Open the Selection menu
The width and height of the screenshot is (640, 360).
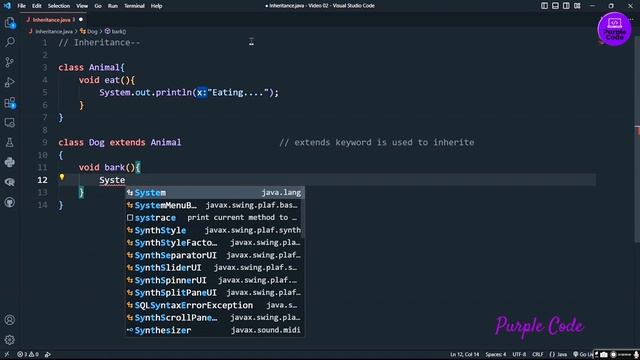[59, 6]
